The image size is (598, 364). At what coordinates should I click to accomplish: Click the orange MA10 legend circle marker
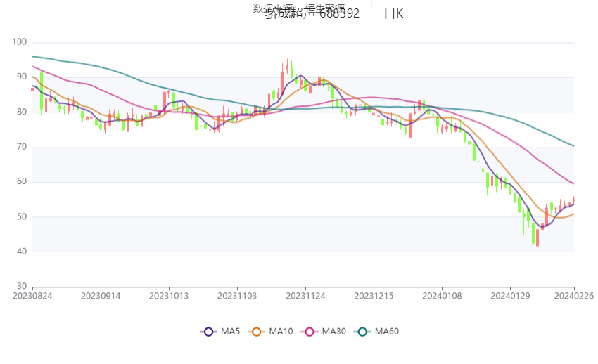coord(257,332)
